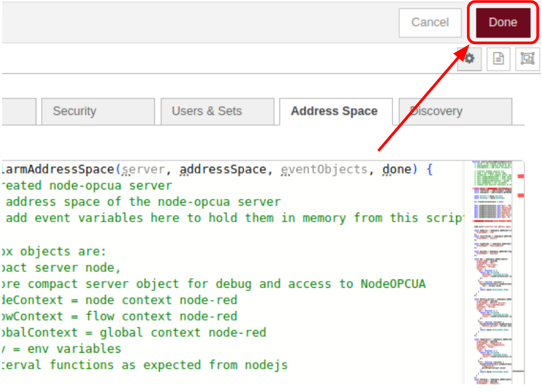This screenshot has height=392, width=542.
Task: Click comment 'flow context node-red'
Action: click(161, 316)
